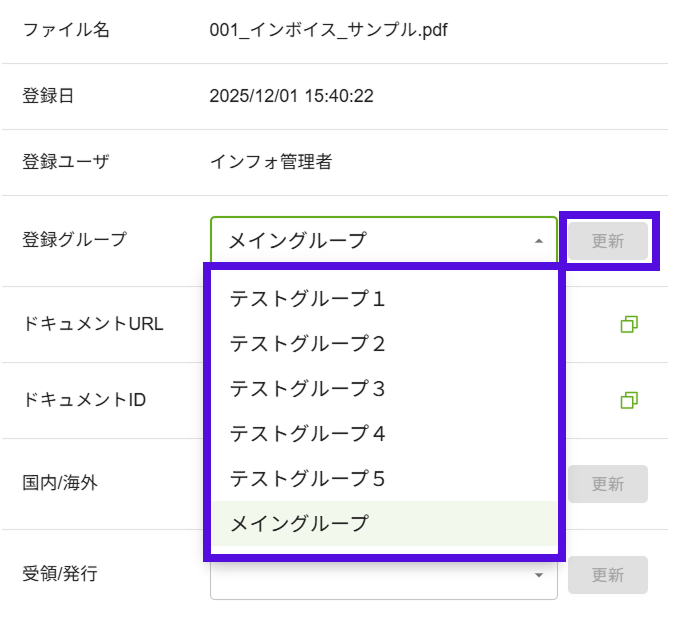The height and width of the screenshot is (620, 674).
Task: Copy the ドキュメントID value with copy icon
Action: (629, 400)
